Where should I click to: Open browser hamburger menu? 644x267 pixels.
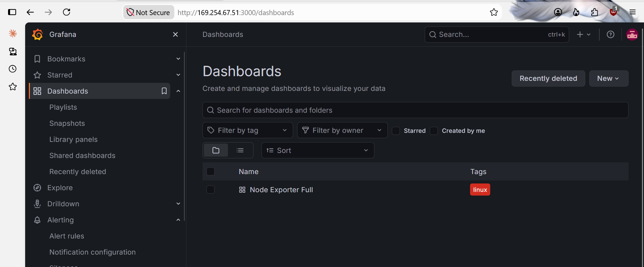tap(633, 12)
